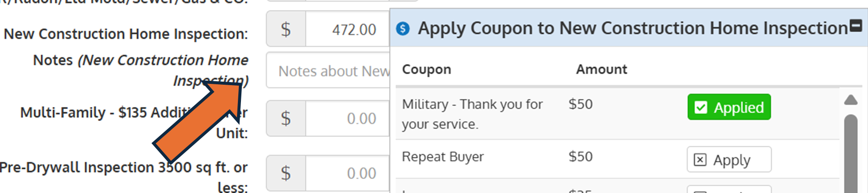Click dollar sign beside Pre-Drywall Inspection price
This screenshot has height=193, width=868.
pos(286,173)
